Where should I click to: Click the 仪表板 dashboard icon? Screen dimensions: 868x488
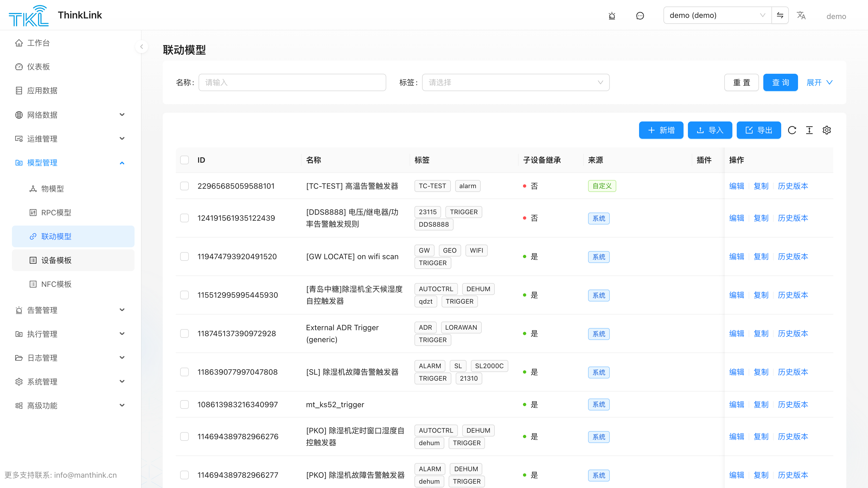tap(19, 67)
